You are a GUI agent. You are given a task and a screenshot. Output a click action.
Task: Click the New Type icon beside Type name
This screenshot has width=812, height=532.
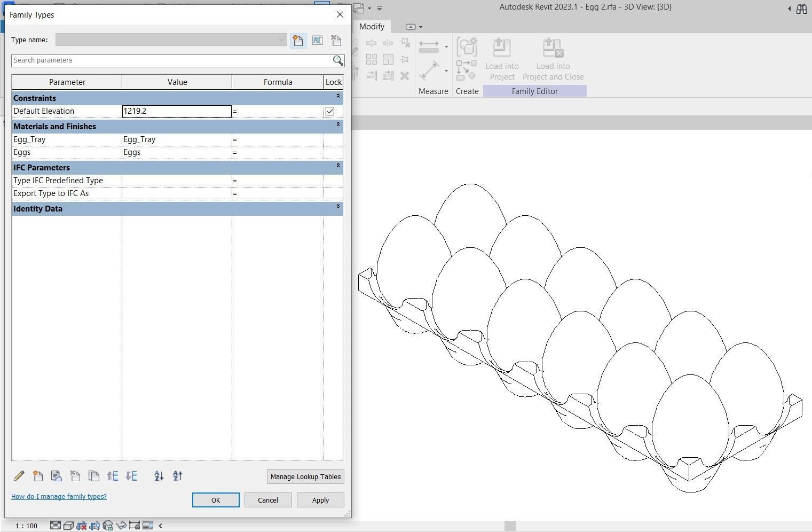coord(298,40)
